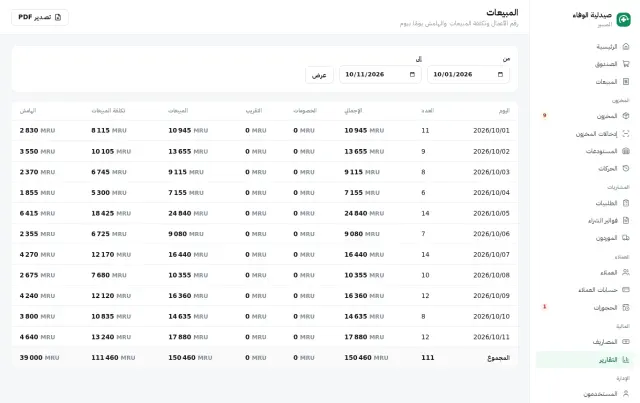Click the عرض show button

[319, 75]
